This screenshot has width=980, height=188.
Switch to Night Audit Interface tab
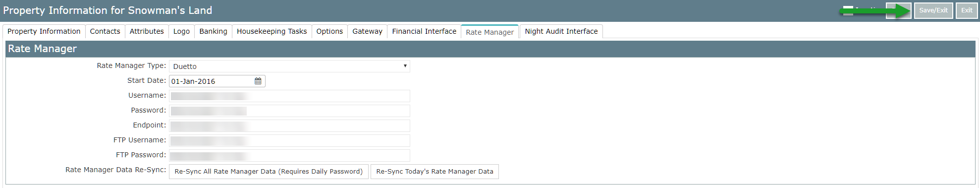[561, 31]
